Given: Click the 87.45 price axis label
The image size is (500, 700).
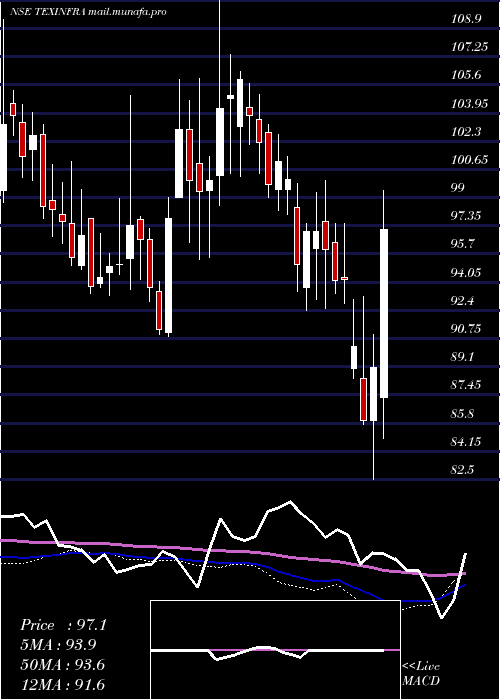Looking at the screenshot, I should [467, 385].
